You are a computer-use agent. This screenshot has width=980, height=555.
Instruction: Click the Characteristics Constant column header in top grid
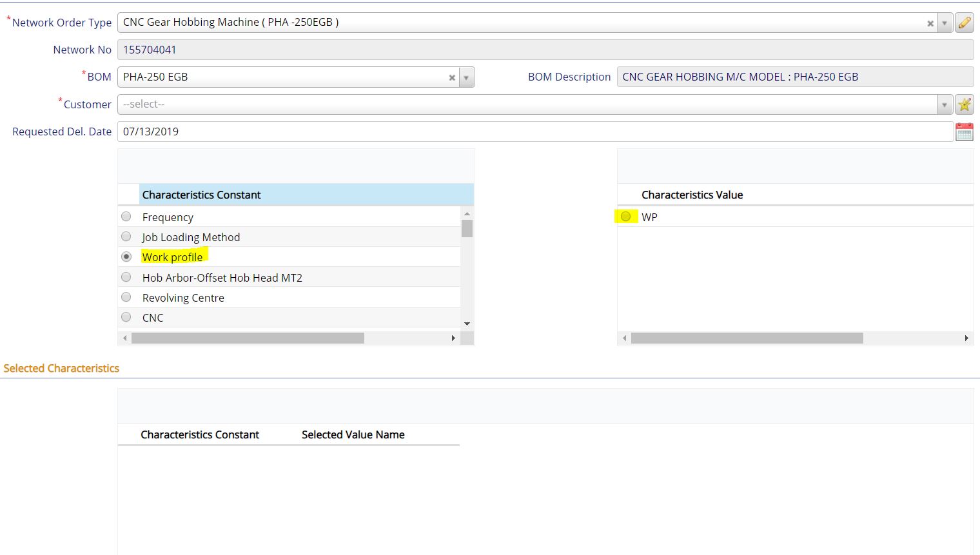[306, 195]
